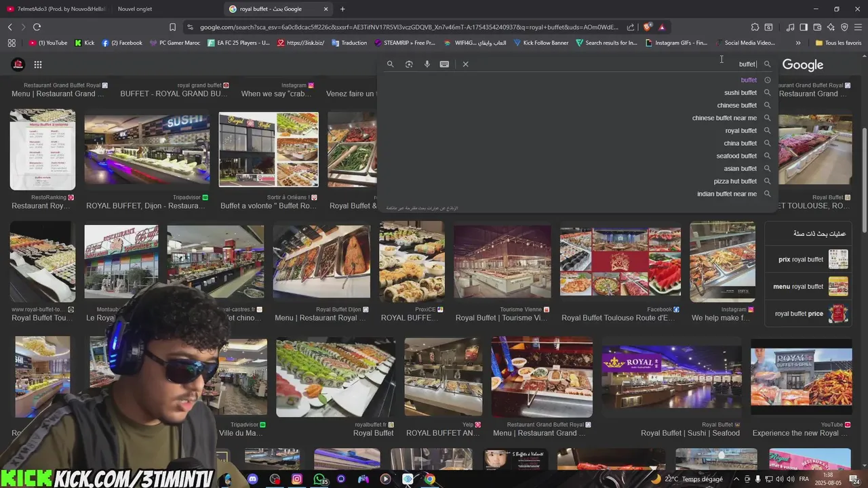Open the Royal Buffet Toulouse Facebook image
This screenshot has height=488, width=868.
click(620, 262)
